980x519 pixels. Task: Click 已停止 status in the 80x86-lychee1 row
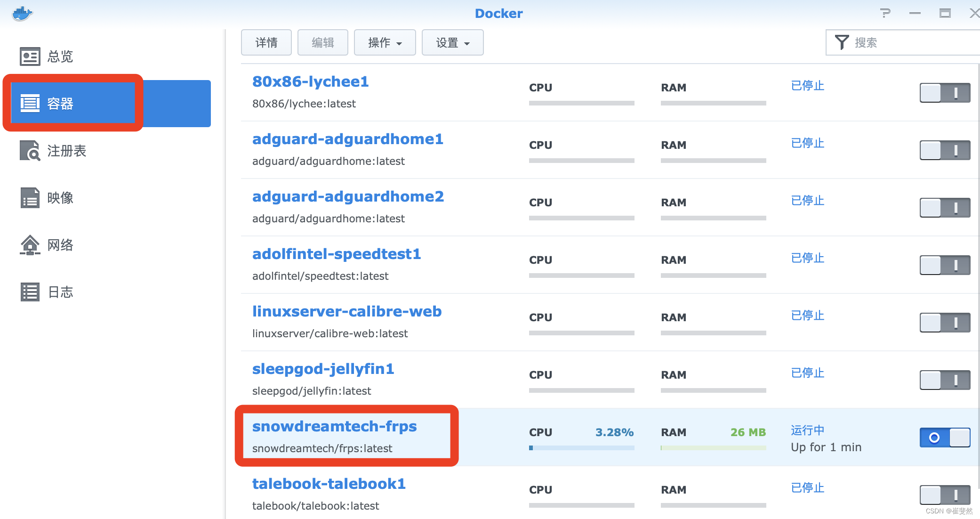point(808,86)
